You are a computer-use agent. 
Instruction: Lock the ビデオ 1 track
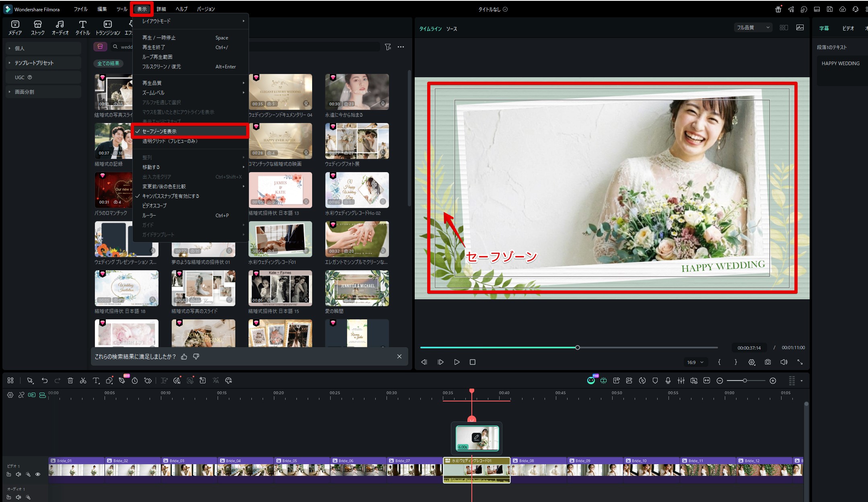tap(9, 474)
